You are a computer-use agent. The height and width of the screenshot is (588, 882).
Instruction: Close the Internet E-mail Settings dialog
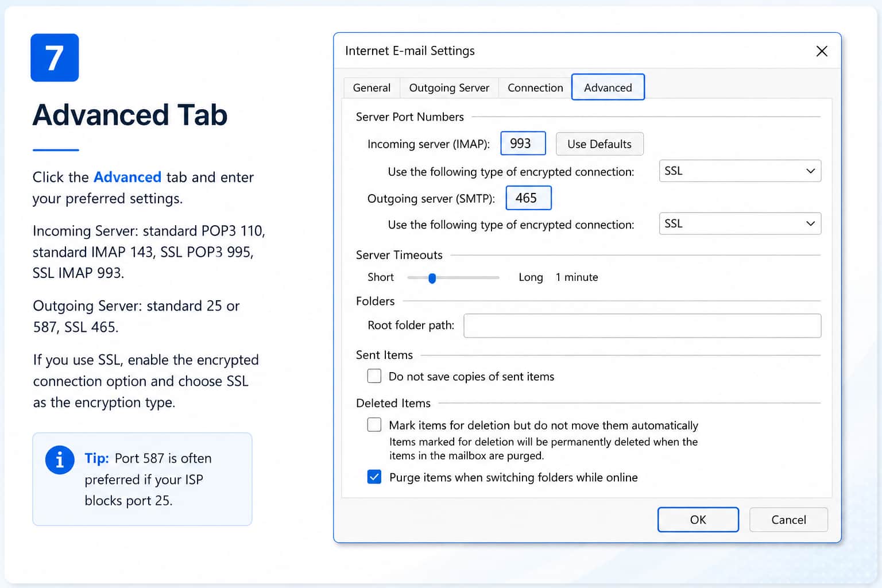pyautogui.click(x=822, y=51)
